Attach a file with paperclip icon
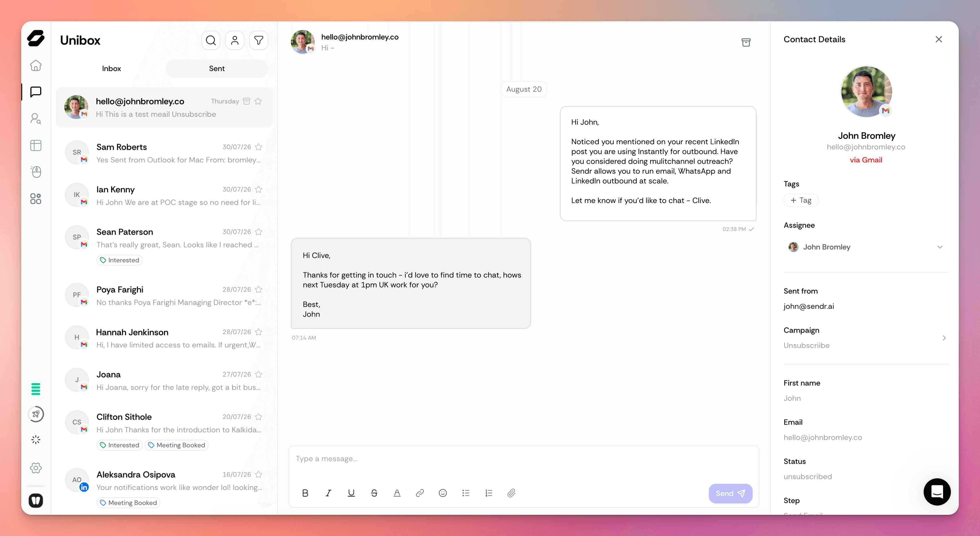Screen dimensions: 980x536 point(512,493)
